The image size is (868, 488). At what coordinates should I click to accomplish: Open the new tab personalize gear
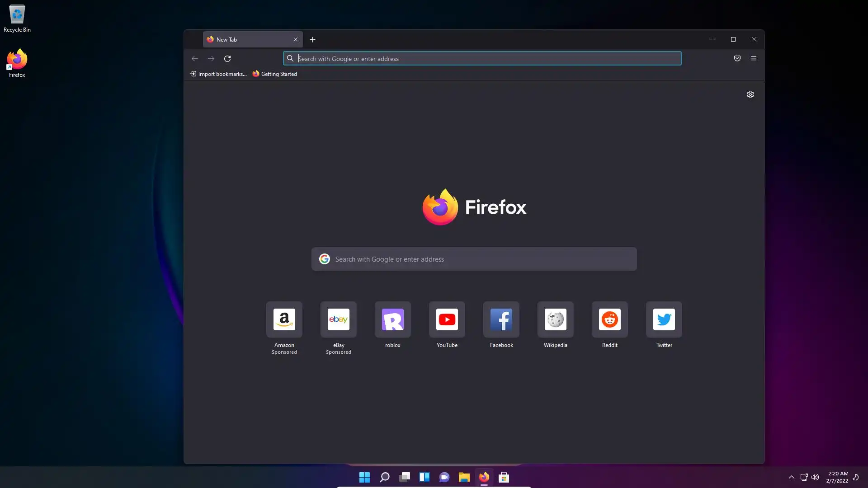click(750, 94)
